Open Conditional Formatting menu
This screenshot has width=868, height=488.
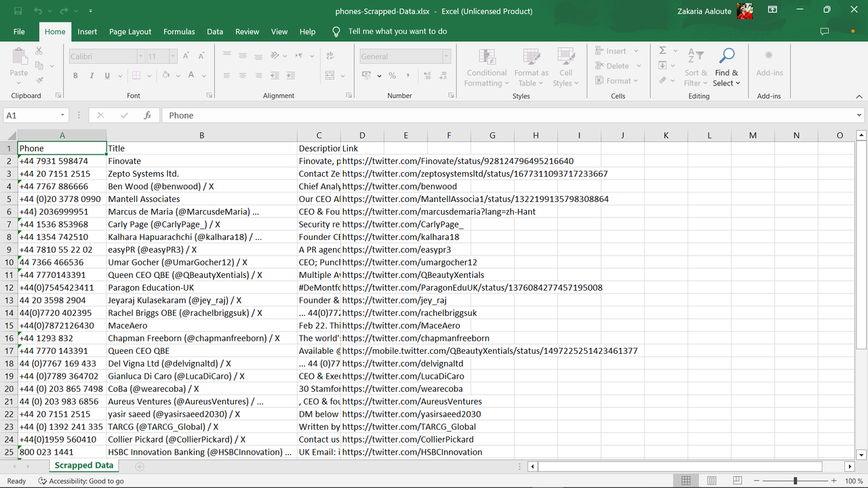(486, 67)
